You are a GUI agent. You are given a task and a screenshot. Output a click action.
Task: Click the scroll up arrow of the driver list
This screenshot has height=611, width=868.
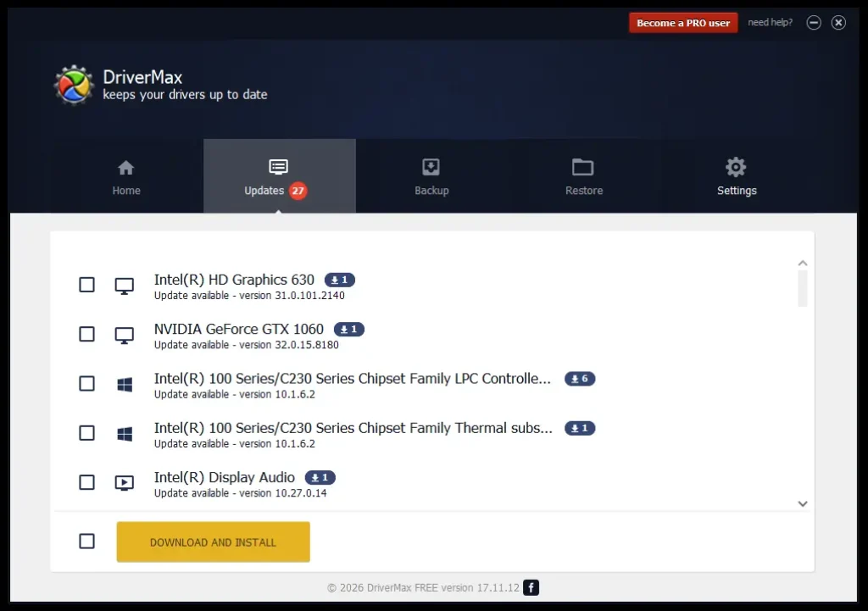[802, 264]
